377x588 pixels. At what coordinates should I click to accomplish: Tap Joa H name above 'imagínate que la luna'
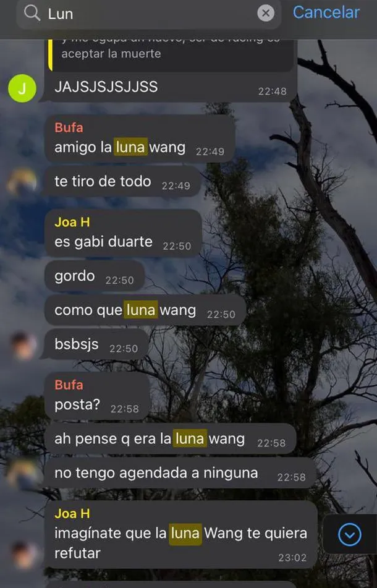click(x=72, y=513)
